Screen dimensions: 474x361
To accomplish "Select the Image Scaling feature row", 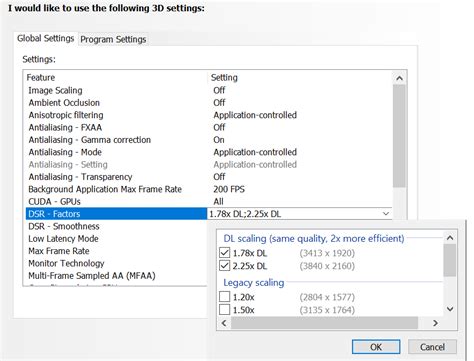I will [116, 90].
